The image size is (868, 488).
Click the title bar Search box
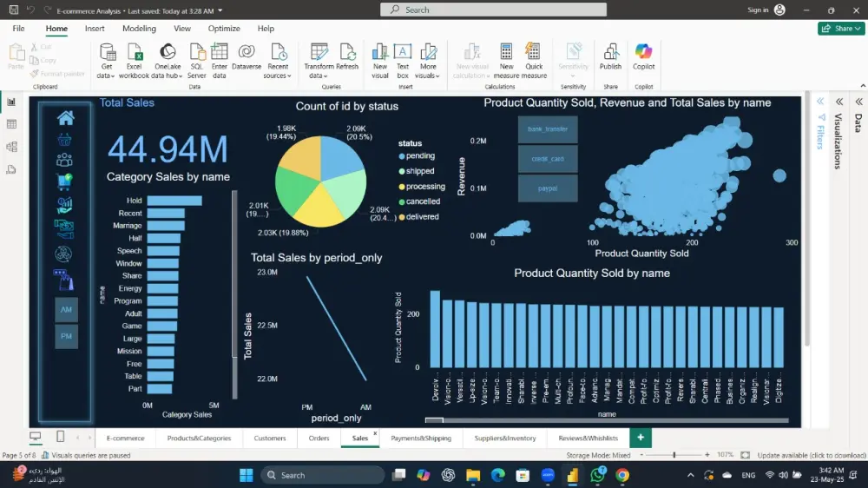click(x=493, y=10)
